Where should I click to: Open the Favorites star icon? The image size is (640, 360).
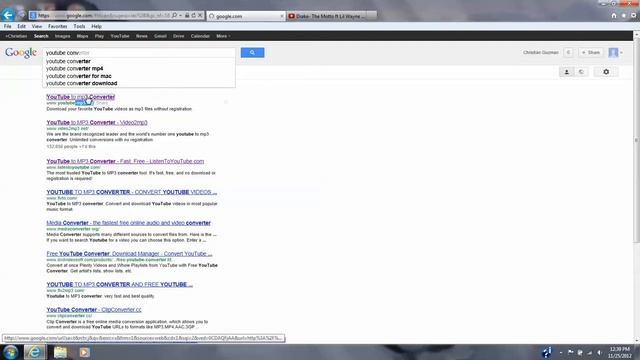tap(624, 16)
